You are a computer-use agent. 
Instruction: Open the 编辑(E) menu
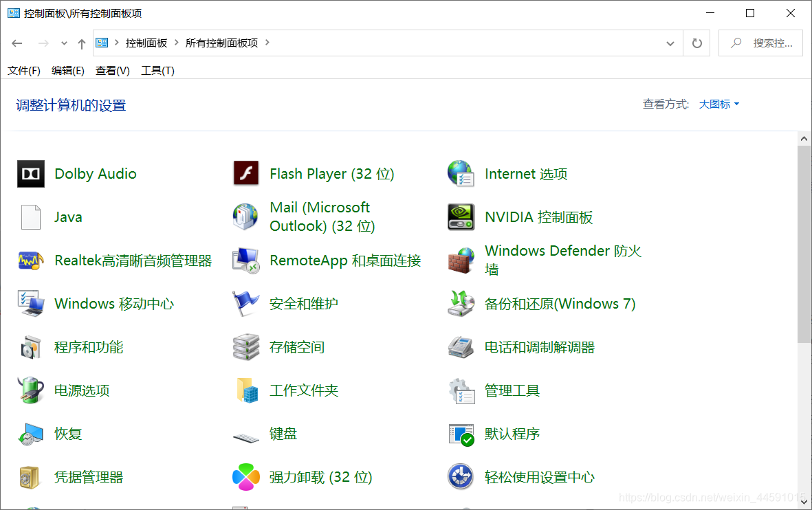(x=68, y=70)
